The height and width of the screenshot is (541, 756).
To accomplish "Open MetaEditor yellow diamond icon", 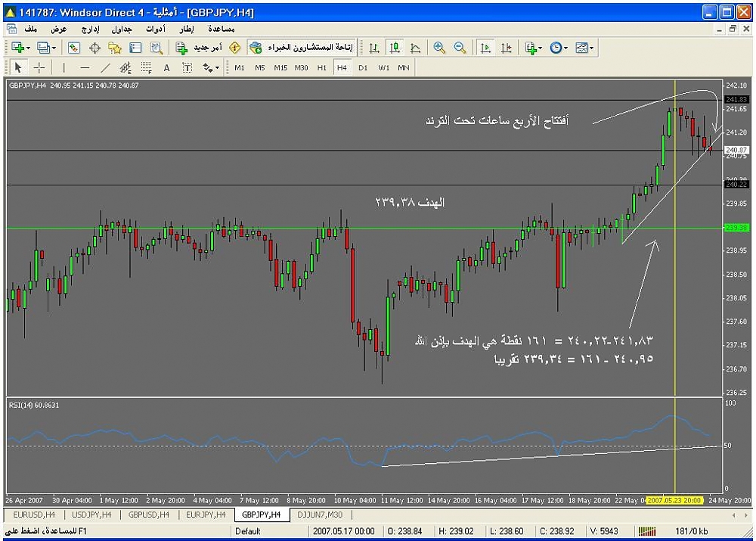I will tap(235, 48).
